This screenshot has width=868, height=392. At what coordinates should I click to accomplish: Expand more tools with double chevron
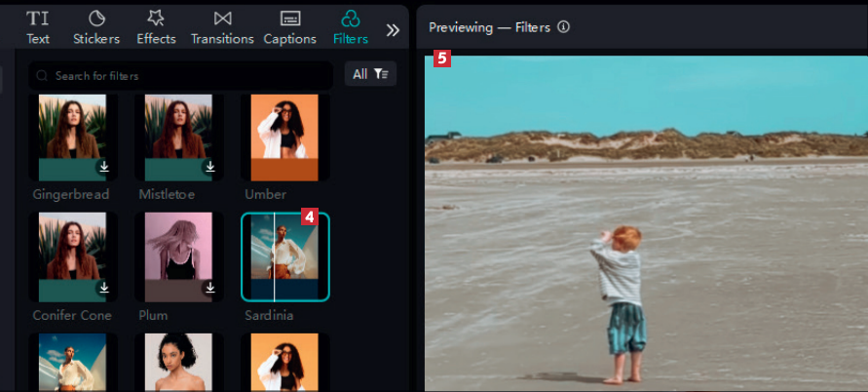tap(393, 29)
